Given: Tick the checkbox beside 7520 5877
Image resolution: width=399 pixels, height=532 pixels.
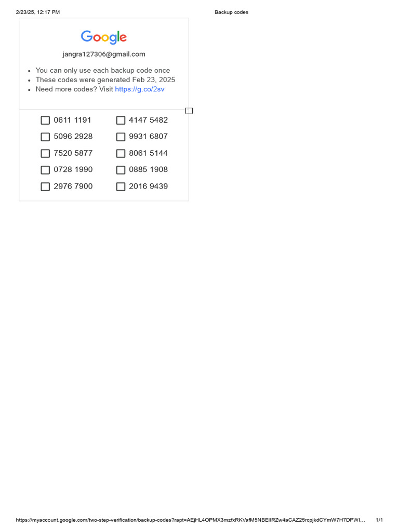Looking at the screenshot, I should [45, 154].
